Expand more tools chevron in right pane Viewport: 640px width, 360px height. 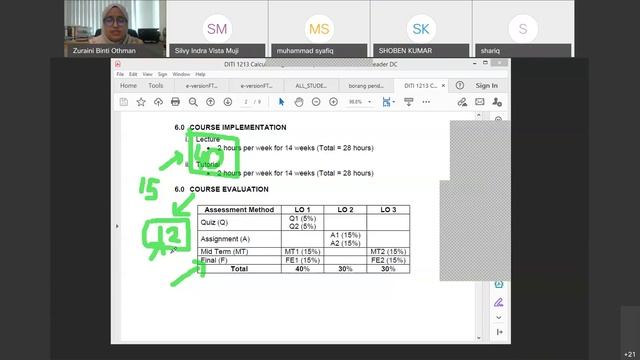click(x=499, y=317)
